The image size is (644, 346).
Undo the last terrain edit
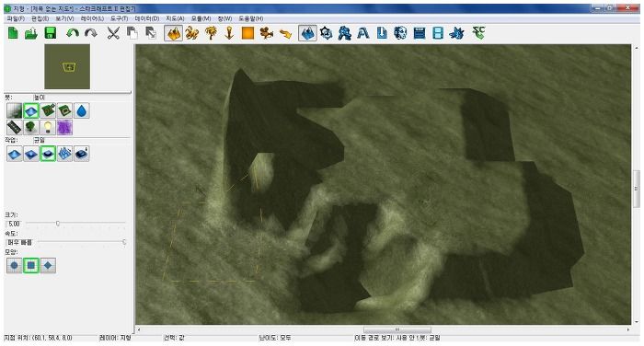[x=73, y=33]
